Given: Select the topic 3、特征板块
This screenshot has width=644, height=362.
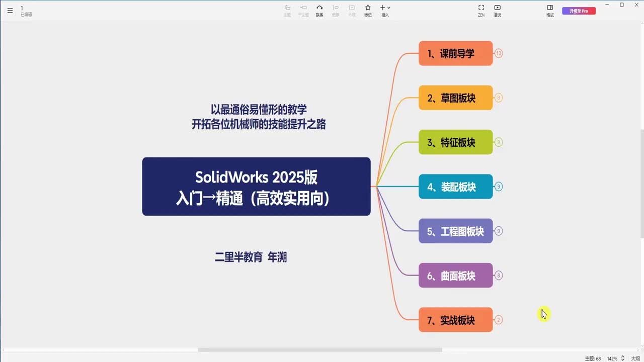Looking at the screenshot, I should [x=456, y=142].
